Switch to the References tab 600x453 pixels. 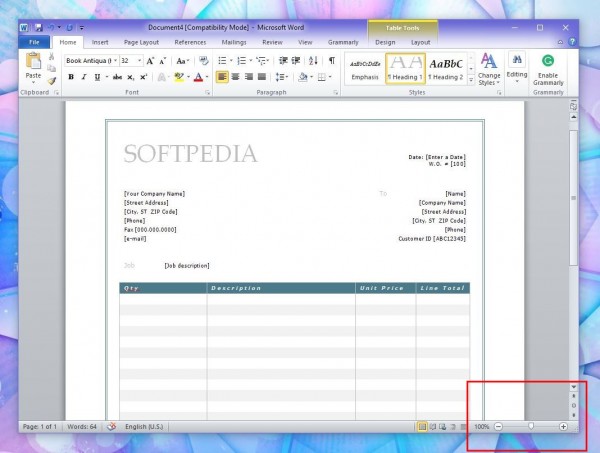pos(190,42)
